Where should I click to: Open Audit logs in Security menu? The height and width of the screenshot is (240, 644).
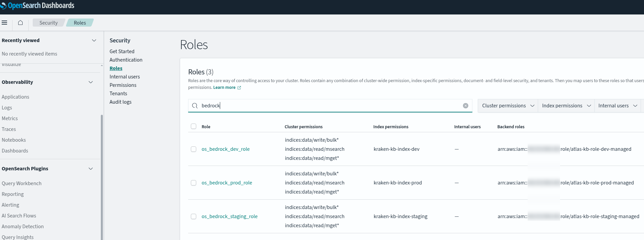(121, 102)
